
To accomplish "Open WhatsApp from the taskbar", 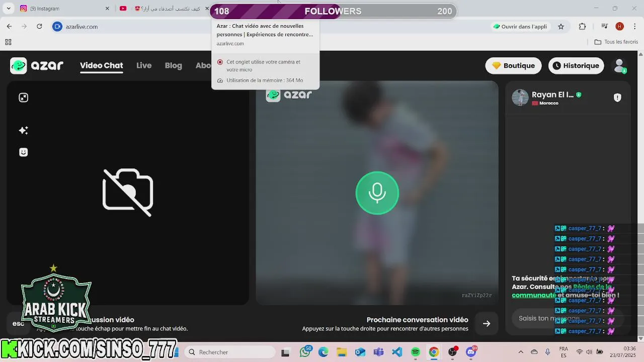I will [305, 352].
